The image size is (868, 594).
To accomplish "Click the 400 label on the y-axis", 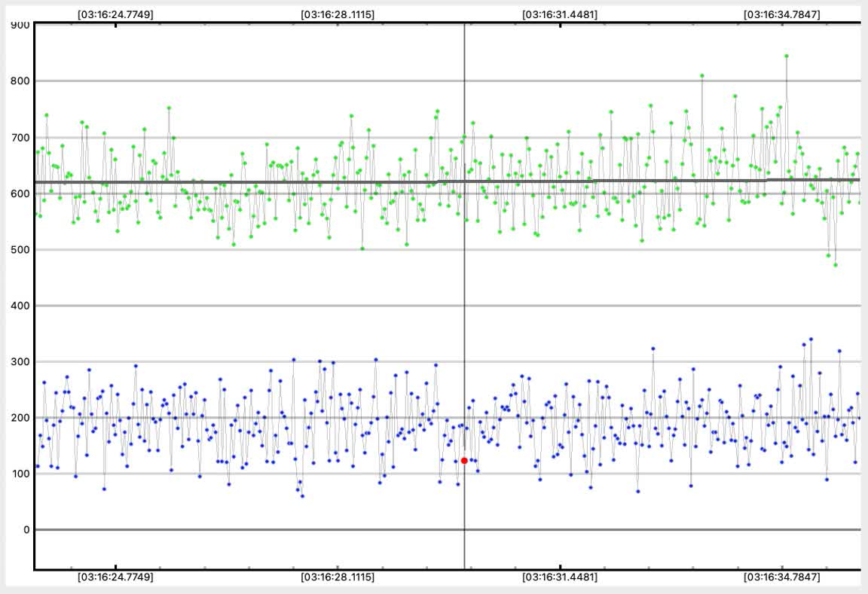I will tap(20, 306).
